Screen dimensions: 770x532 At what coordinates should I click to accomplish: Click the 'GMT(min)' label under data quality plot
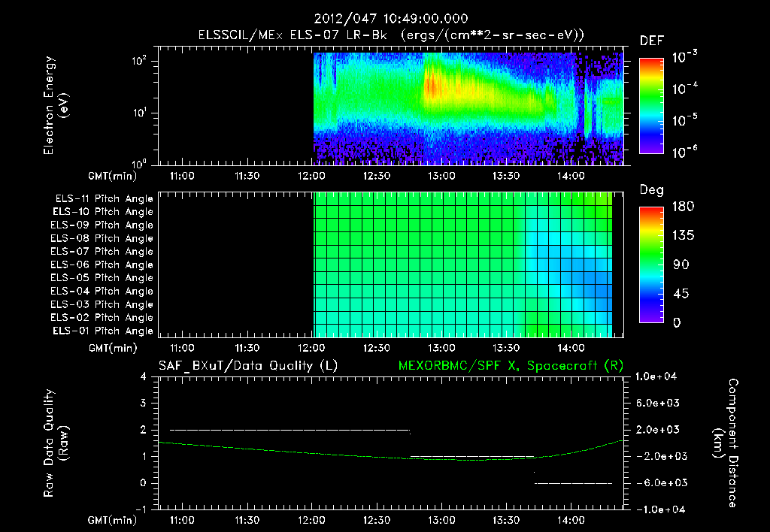[113, 520]
